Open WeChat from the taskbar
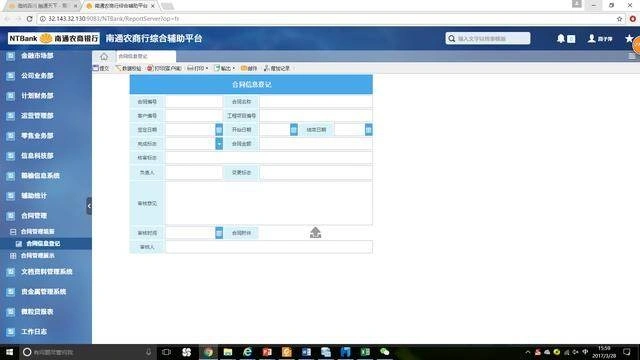 384,352
